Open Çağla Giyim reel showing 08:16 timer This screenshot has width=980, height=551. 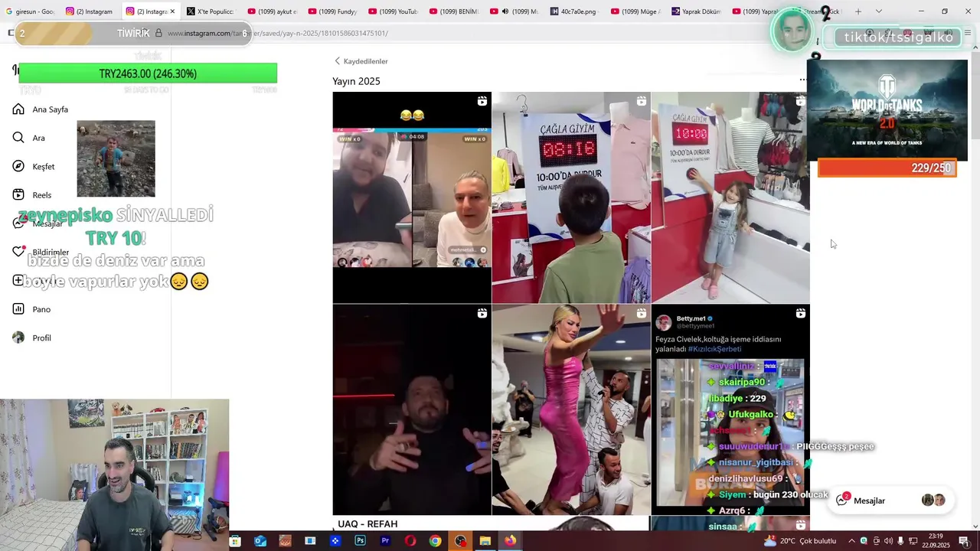571,197
